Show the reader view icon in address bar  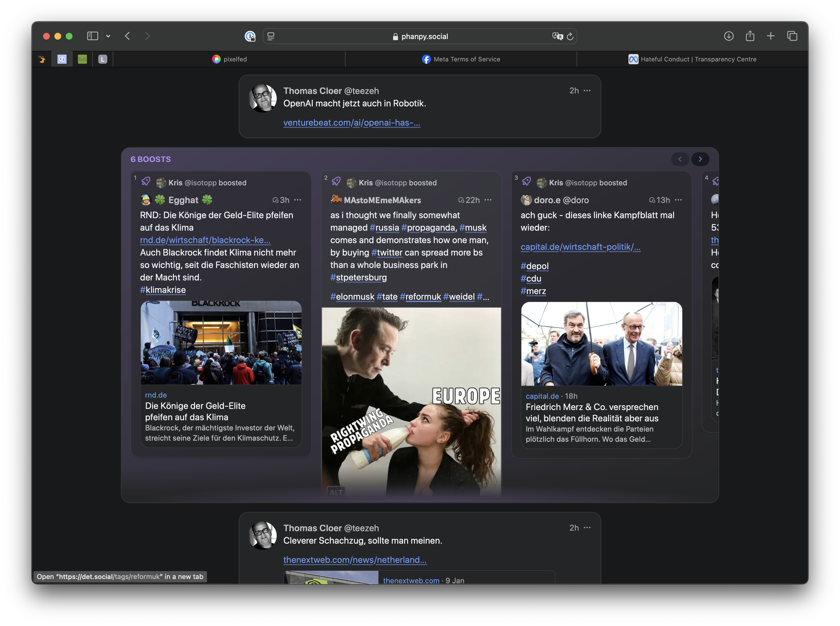click(x=271, y=37)
